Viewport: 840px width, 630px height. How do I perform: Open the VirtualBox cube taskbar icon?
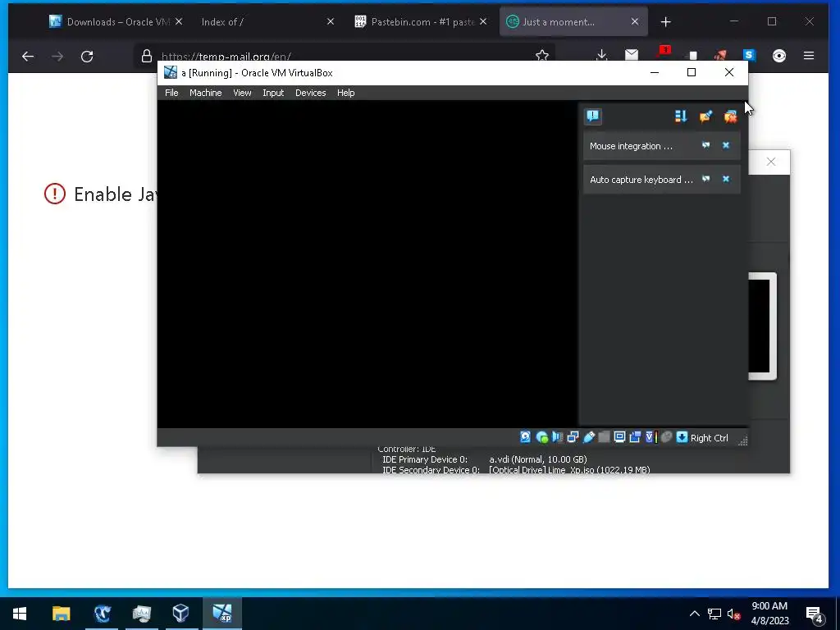[x=180, y=614]
